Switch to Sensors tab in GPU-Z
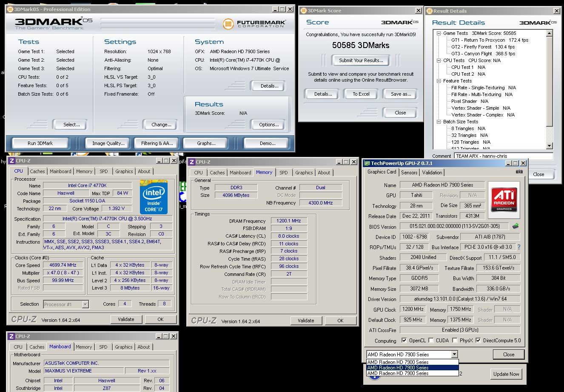 (409, 173)
